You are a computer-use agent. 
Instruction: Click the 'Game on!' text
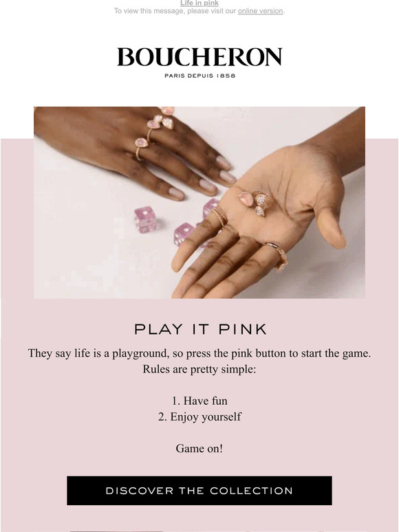tap(199, 449)
